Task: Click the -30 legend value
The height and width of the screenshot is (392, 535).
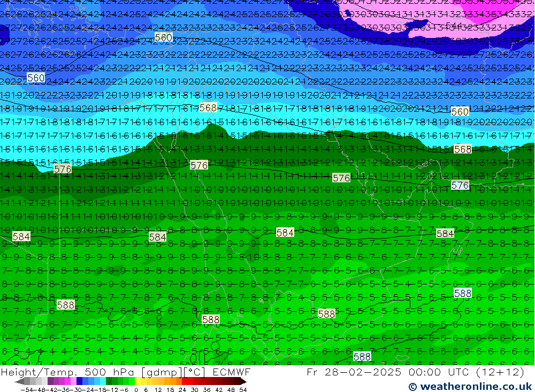Action: point(77,390)
